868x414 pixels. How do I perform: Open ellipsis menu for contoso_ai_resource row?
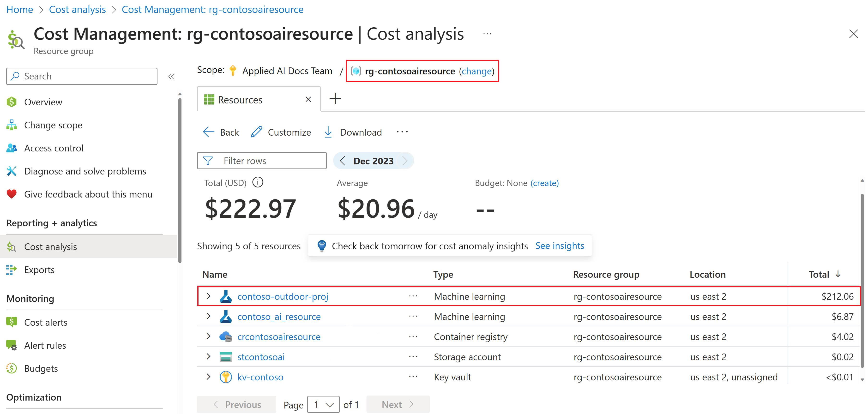tap(413, 316)
